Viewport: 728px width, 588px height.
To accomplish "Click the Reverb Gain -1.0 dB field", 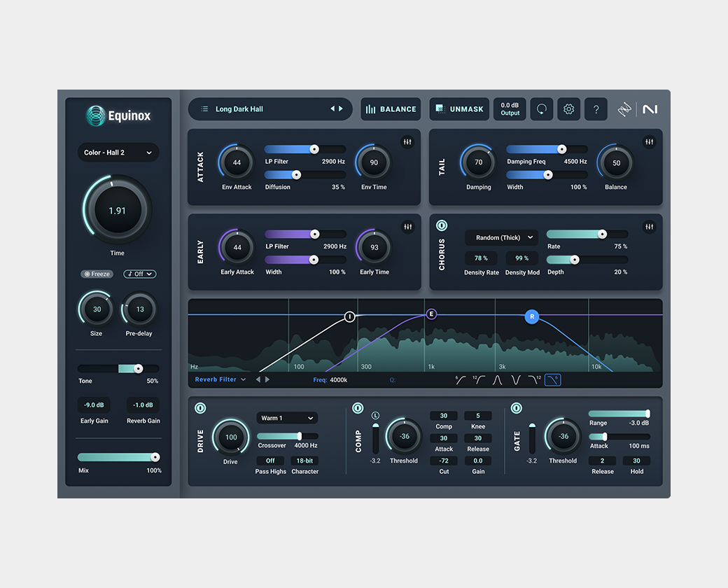I will [143, 405].
